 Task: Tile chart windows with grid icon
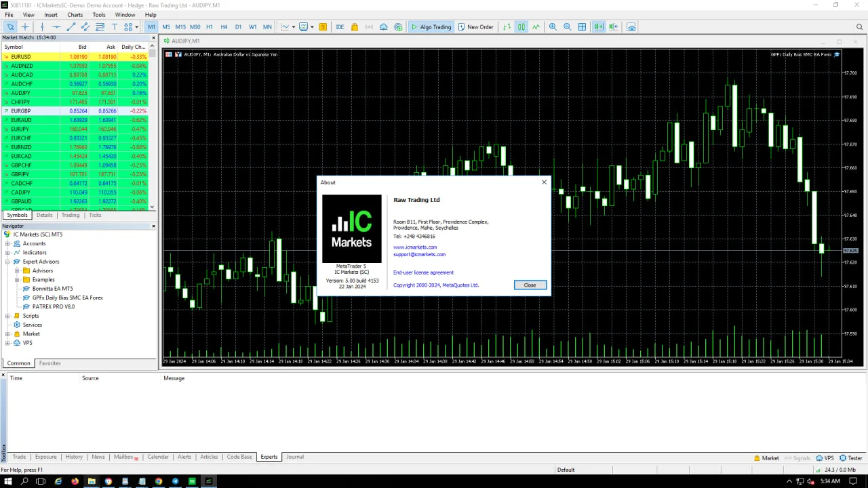click(582, 27)
